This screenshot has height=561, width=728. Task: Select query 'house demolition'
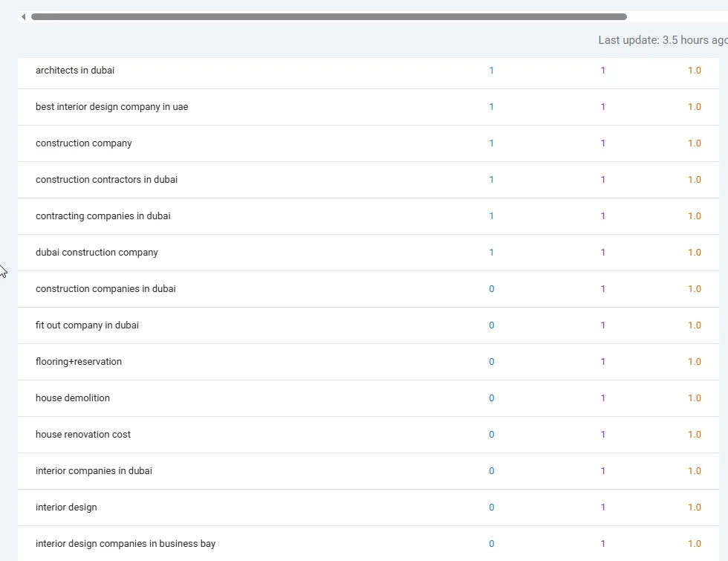pos(73,398)
